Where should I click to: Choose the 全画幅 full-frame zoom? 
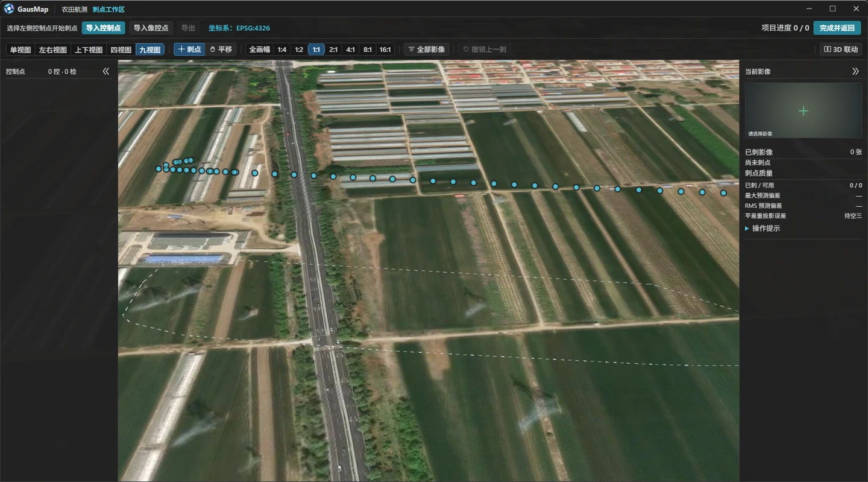point(260,49)
